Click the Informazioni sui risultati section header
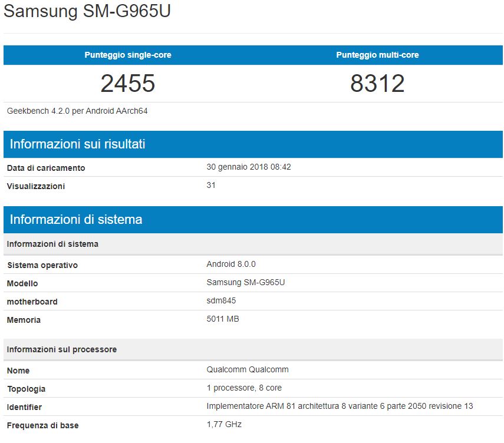Image resolution: width=504 pixels, height=443 pixels. click(x=77, y=144)
